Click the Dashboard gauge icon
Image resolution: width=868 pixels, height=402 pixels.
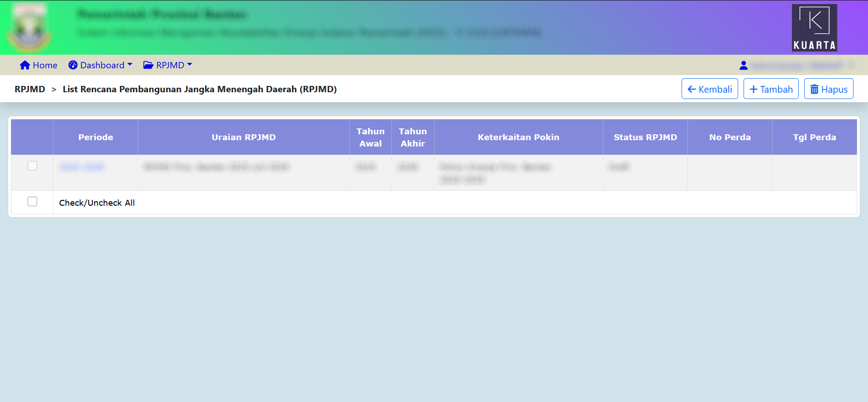[73, 65]
